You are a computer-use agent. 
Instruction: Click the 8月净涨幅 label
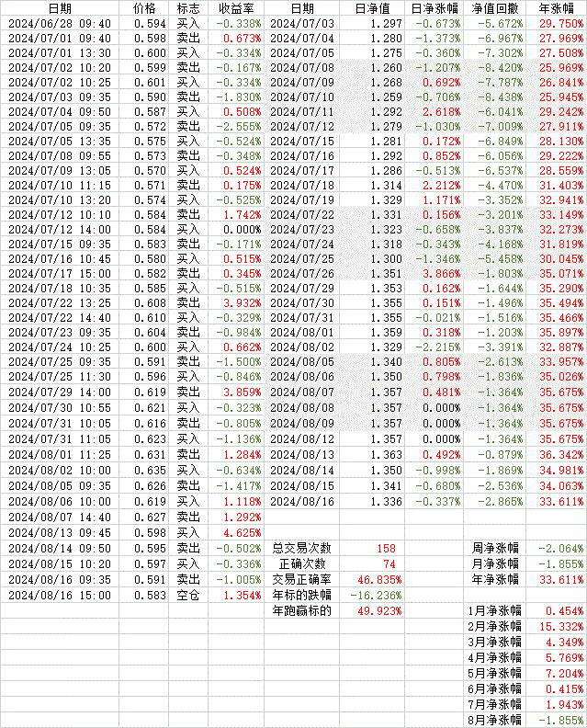pos(494,720)
